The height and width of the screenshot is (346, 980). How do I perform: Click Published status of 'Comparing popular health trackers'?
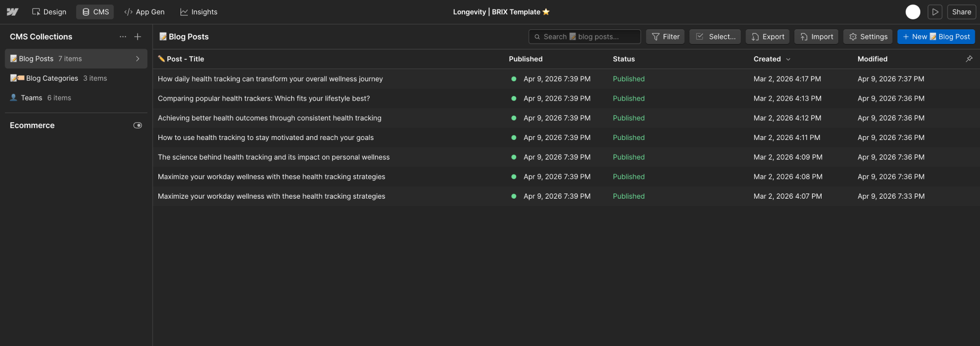click(629, 98)
